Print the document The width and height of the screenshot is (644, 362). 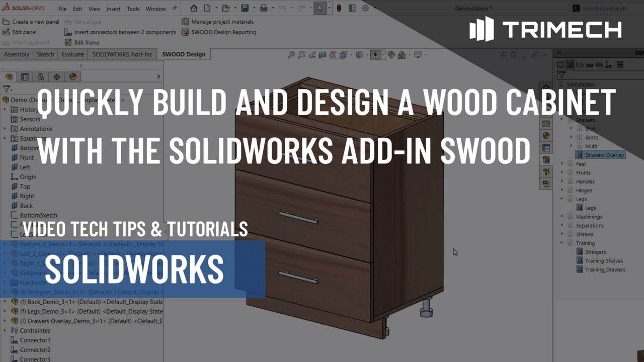coord(263,8)
